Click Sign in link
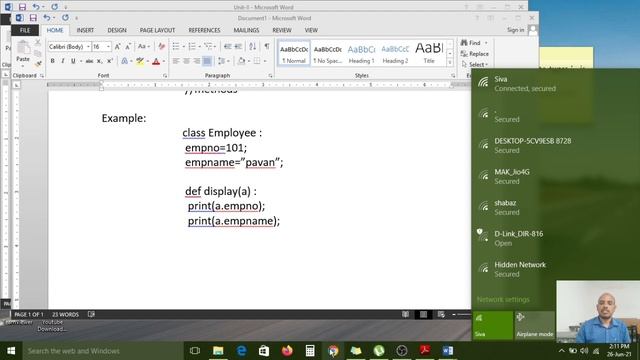This screenshot has width=640, height=360. click(x=516, y=30)
